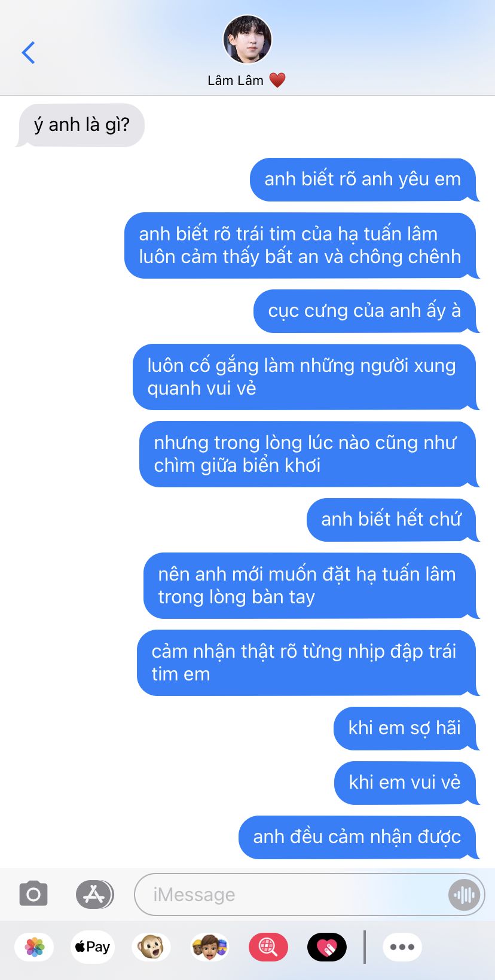Tap the last message "anh đều cảm nhận được"
This screenshot has width=495, height=980.
click(357, 837)
